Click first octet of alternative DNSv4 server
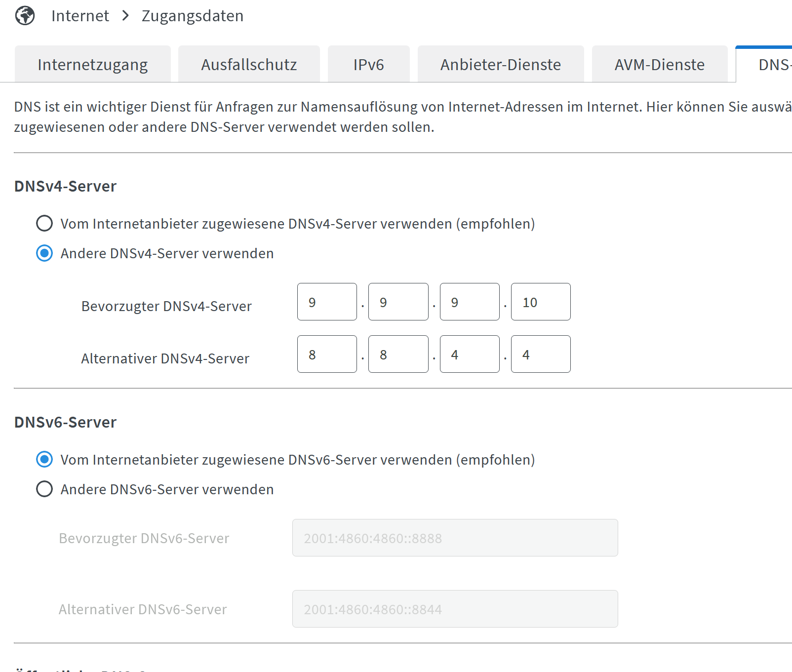This screenshot has height=672, width=792. click(327, 354)
